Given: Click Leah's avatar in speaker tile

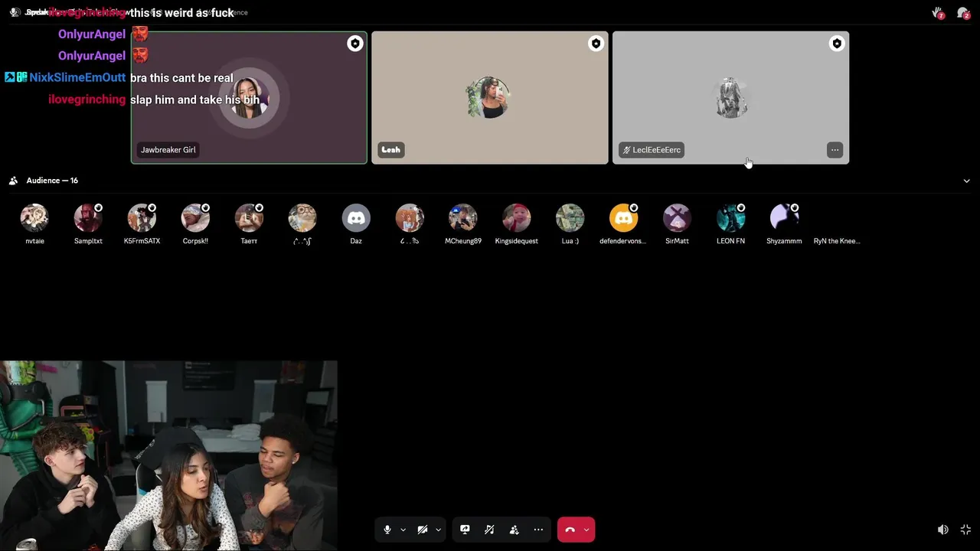Looking at the screenshot, I should 489,98.
